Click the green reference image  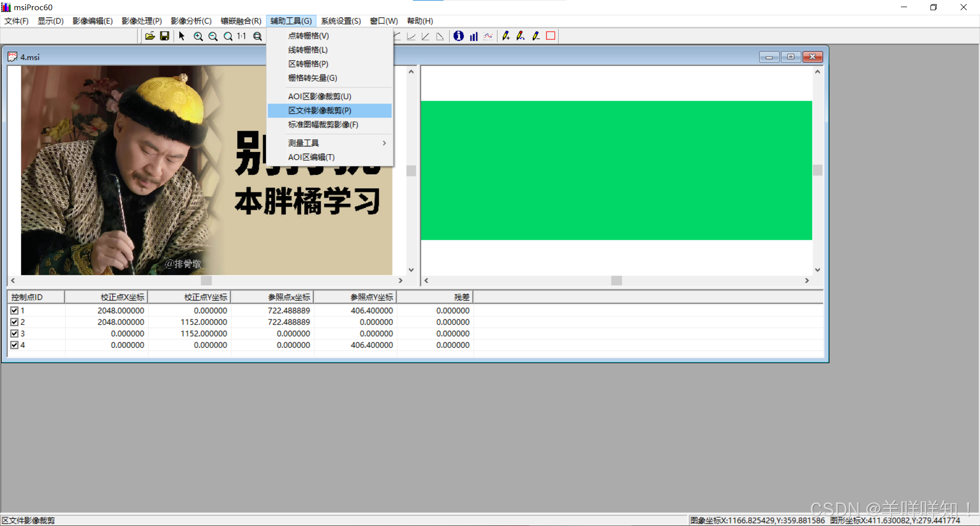tap(617, 170)
